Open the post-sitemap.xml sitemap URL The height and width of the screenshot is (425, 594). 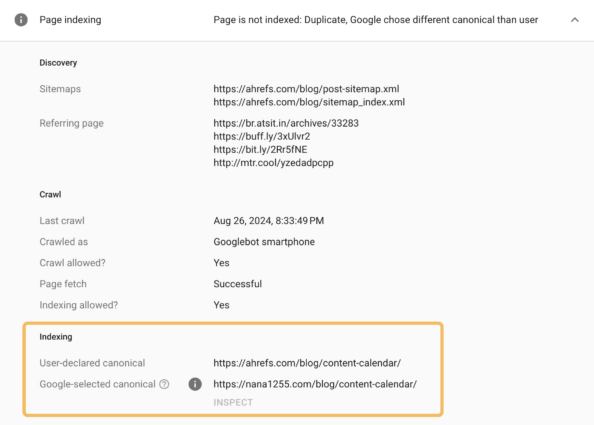306,89
